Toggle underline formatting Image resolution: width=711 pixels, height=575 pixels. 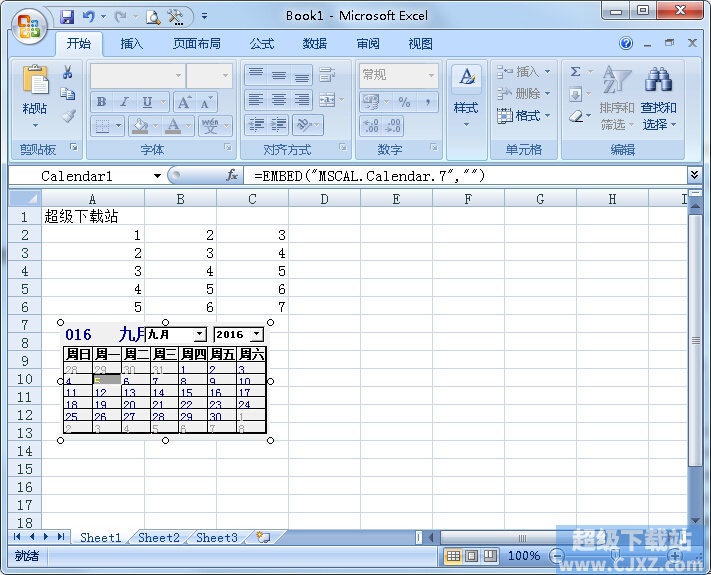point(147,102)
